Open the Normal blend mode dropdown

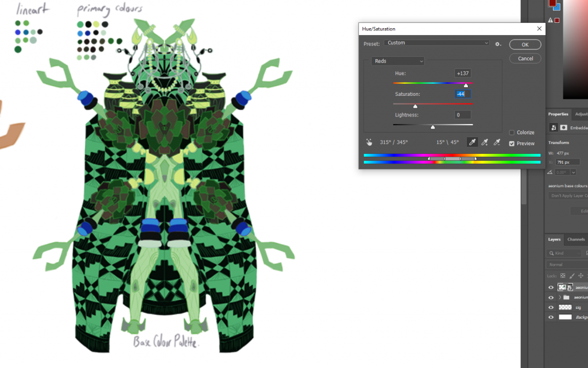tap(567, 265)
